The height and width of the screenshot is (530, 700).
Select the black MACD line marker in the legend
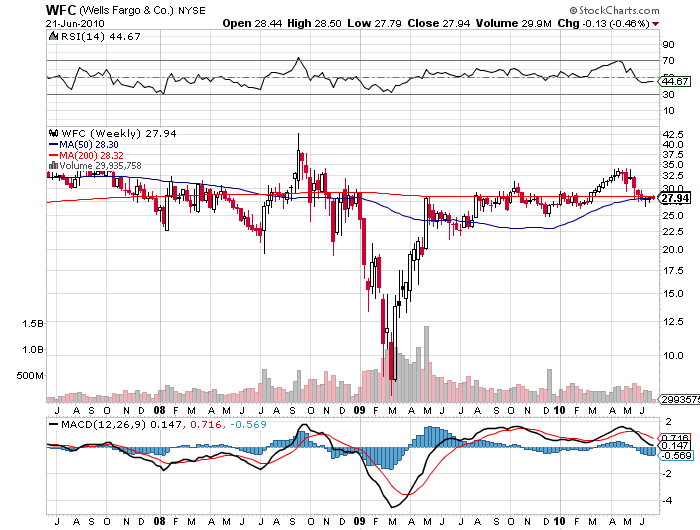pos(53,424)
